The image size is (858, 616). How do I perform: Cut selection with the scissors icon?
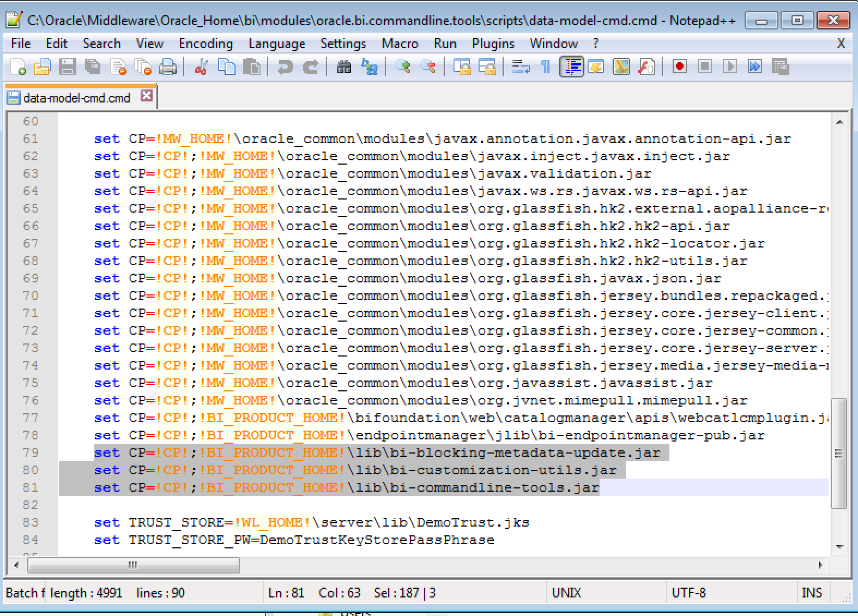tap(201, 67)
